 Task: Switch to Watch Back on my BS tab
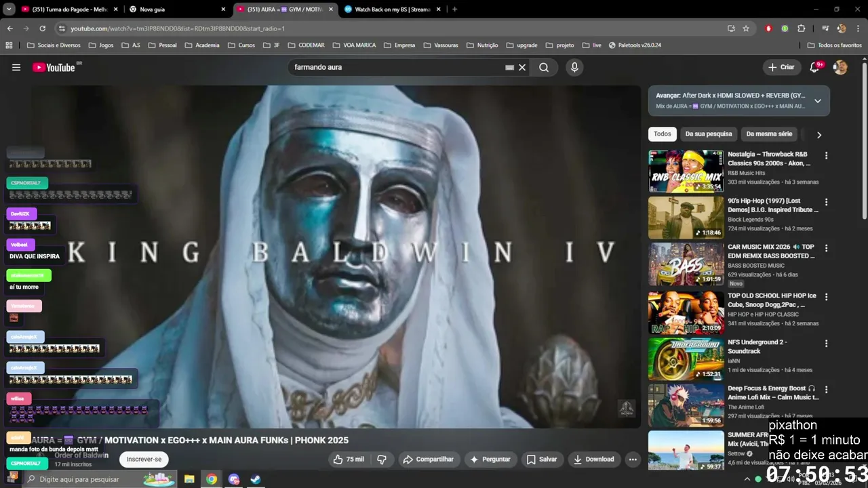[392, 9]
